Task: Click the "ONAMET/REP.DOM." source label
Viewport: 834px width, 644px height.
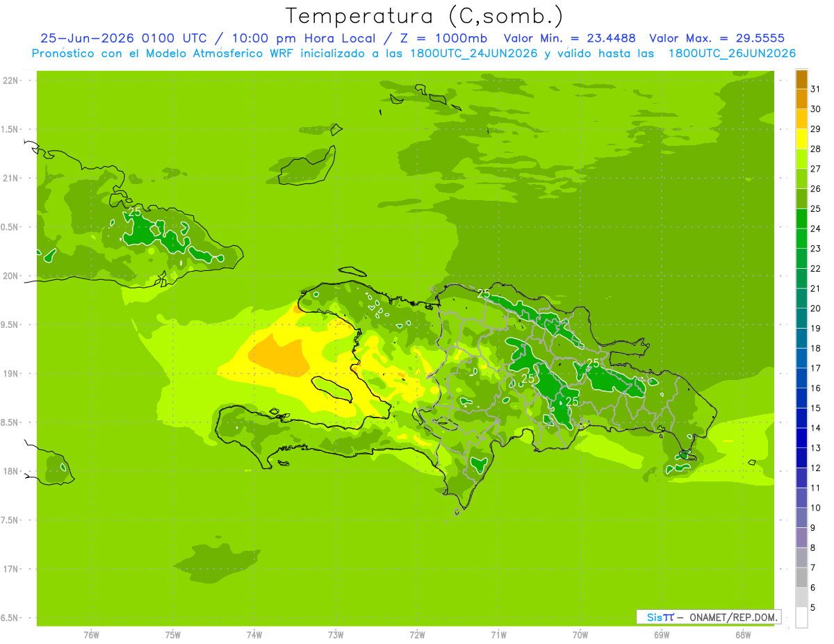Action: pyautogui.click(x=733, y=617)
